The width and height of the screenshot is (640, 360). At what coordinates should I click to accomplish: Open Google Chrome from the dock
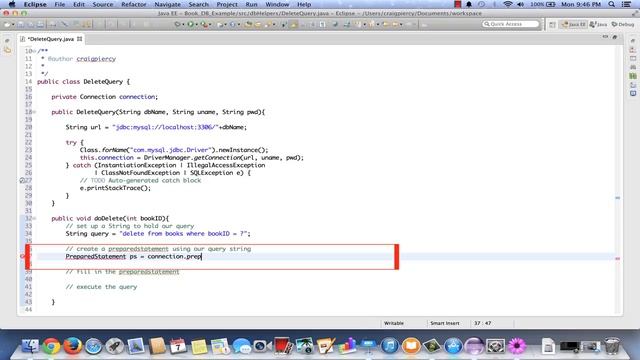pos(51,346)
